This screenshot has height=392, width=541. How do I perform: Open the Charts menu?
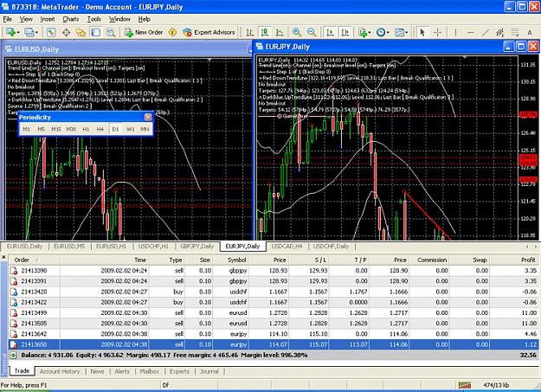click(x=71, y=19)
